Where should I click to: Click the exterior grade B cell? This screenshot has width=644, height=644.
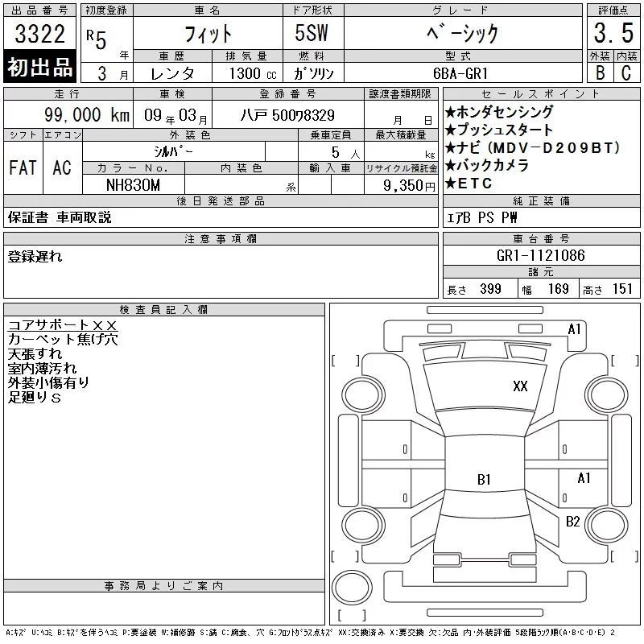point(600,72)
